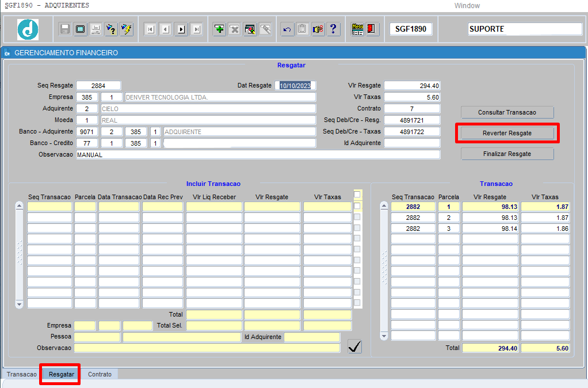
Task: Go to the last record arrow icon
Action: pyautogui.click(x=197, y=29)
